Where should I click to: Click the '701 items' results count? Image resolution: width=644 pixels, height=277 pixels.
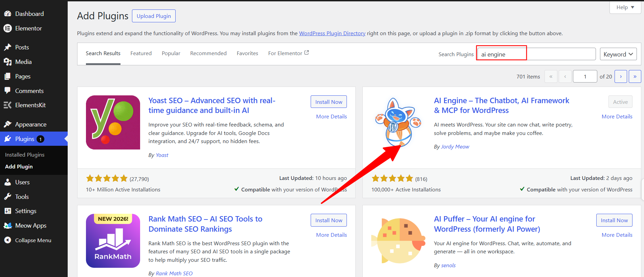(x=528, y=76)
